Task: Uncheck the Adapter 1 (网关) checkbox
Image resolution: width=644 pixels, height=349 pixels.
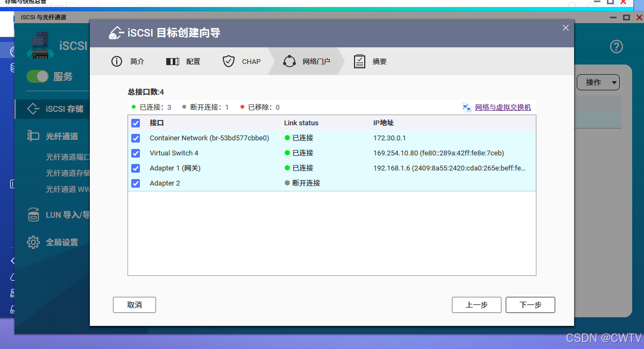Action: 136,168
